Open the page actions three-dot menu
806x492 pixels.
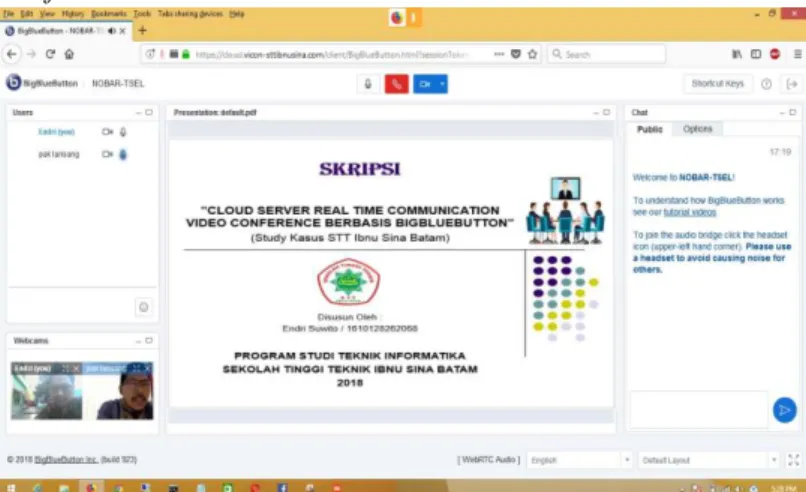pyautogui.click(x=499, y=54)
